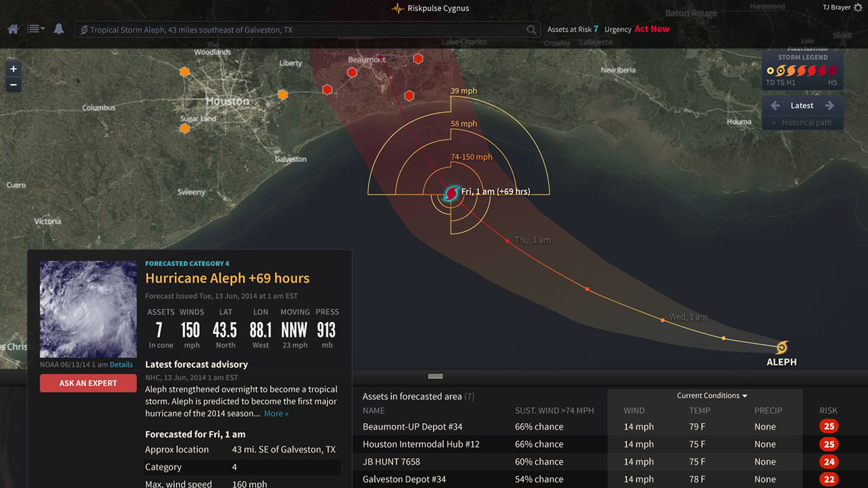Image resolution: width=868 pixels, height=488 pixels.
Task: Open the list menu dropdown beside Home
Action: [x=36, y=29]
